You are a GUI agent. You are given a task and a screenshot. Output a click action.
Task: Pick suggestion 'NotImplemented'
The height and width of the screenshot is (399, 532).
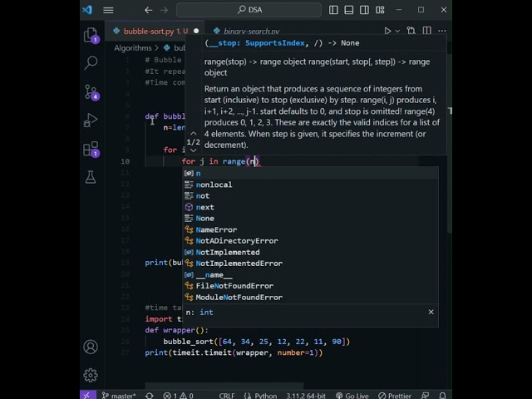(310, 252)
